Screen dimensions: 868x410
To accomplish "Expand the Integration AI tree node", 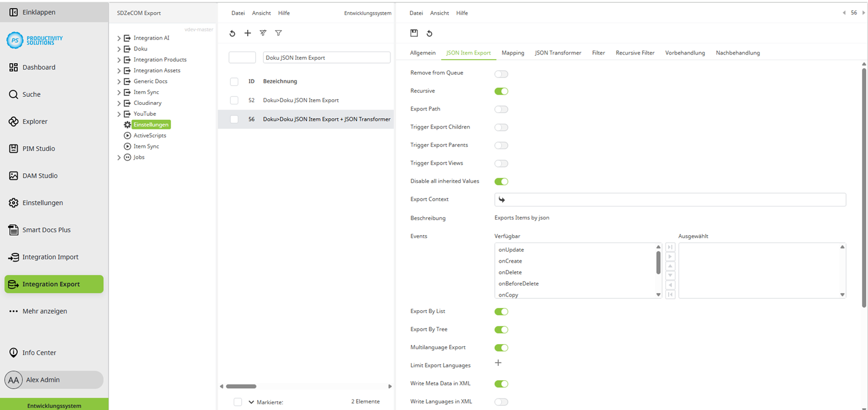I will pos(119,39).
